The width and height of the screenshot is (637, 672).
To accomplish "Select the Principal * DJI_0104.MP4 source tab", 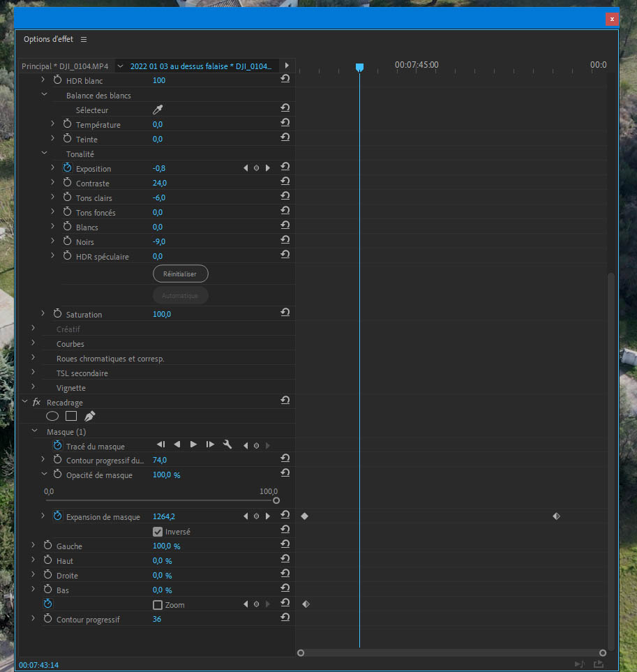I will click(65, 66).
